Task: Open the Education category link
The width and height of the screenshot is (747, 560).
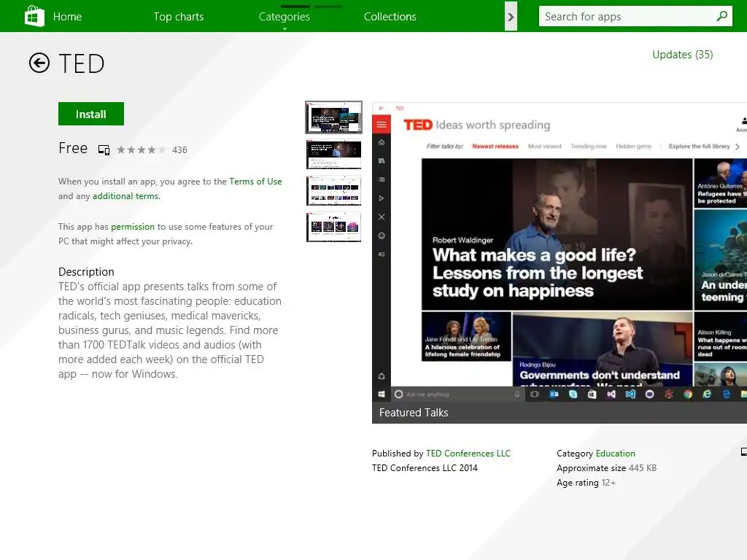Action: coord(616,454)
